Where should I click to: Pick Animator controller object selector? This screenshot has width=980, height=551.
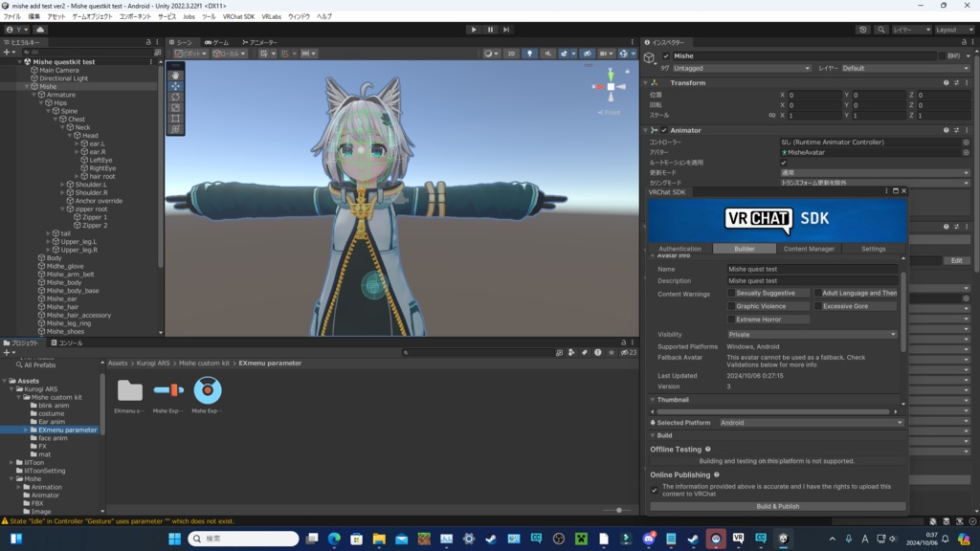point(966,143)
